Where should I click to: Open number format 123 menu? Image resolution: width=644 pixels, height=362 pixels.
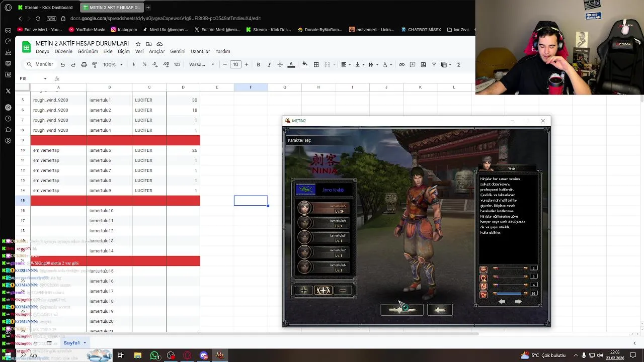pos(177,64)
